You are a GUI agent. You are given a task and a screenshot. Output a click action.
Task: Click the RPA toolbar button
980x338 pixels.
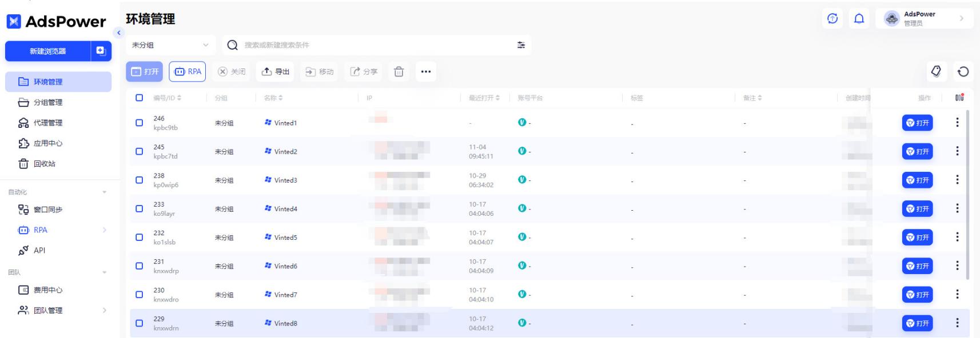[x=188, y=71]
